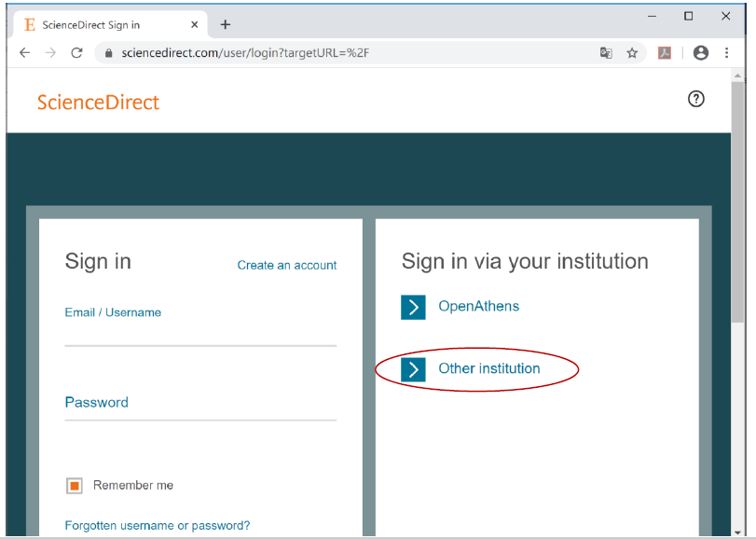Focus the Password field
This screenshot has height=539, width=756.
point(200,409)
